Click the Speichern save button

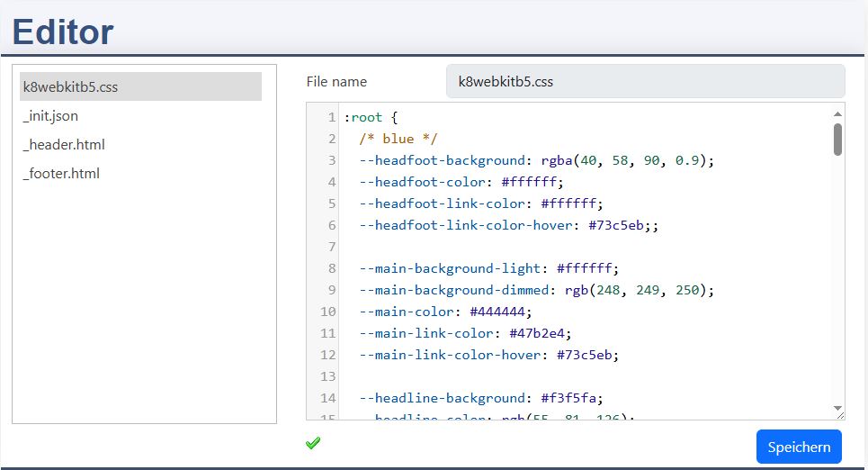[x=799, y=447]
